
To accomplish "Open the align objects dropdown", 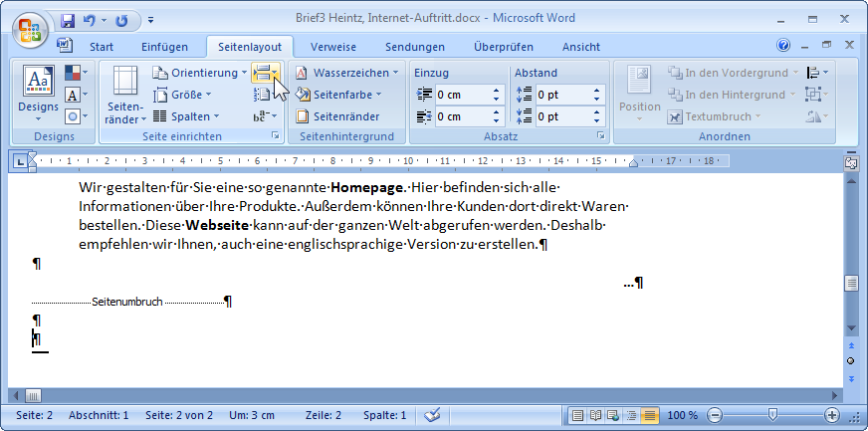I will (817, 73).
